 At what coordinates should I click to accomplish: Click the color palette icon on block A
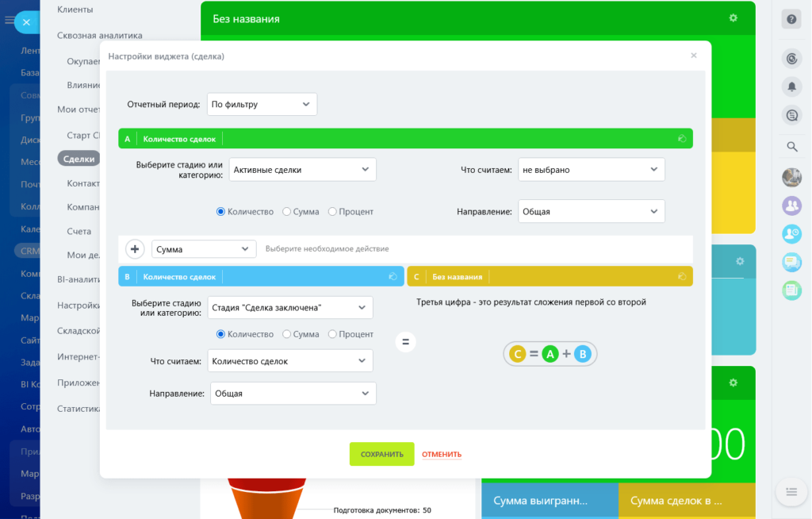[682, 139]
